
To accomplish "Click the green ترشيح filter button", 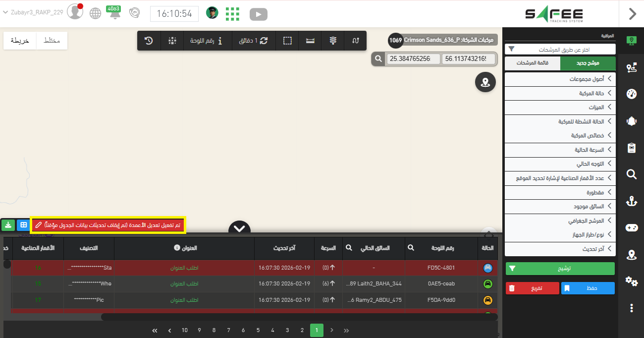I will tap(560, 269).
